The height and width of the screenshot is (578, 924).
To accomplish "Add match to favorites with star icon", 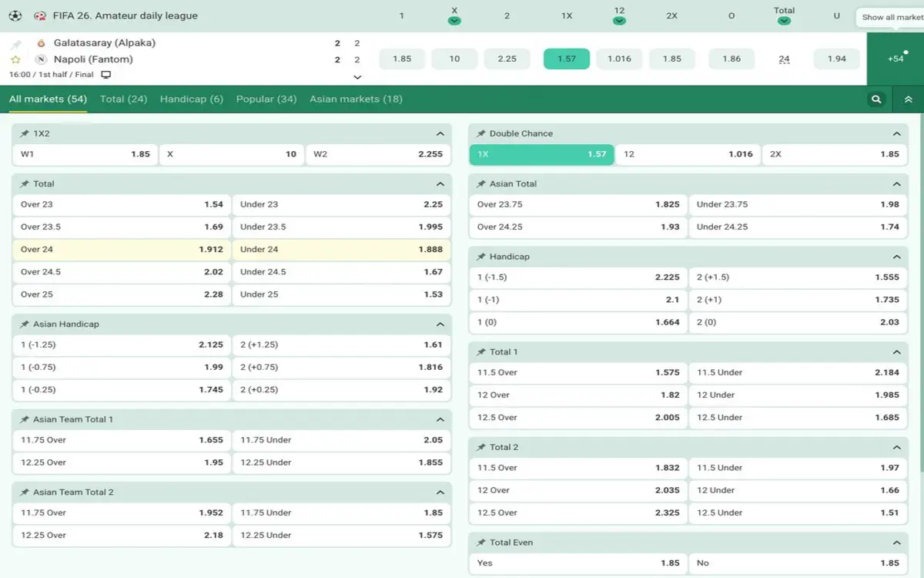I will (x=16, y=59).
